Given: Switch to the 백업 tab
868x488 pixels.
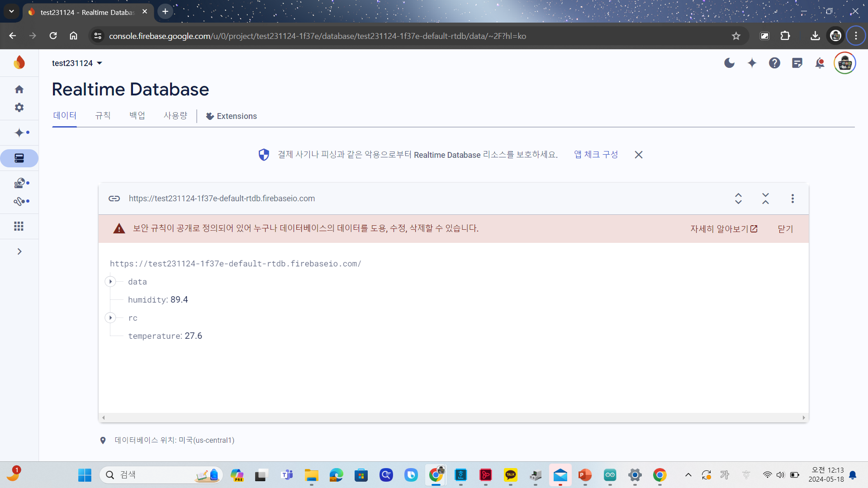Looking at the screenshot, I should pyautogui.click(x=137, y=116).
